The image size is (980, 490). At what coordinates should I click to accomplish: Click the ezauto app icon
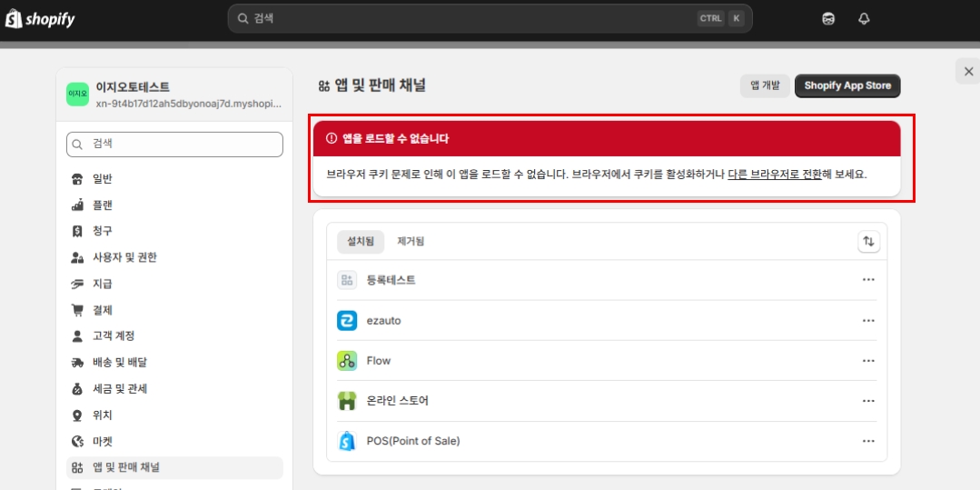347,321
